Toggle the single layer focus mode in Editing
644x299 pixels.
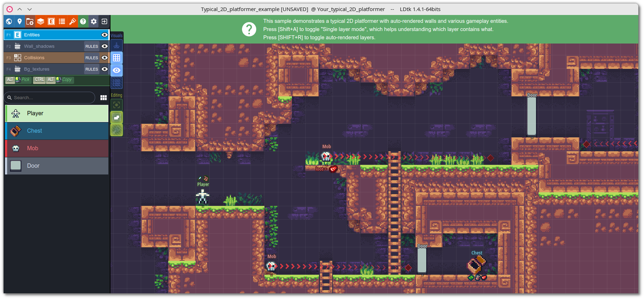tap(117, 105)
